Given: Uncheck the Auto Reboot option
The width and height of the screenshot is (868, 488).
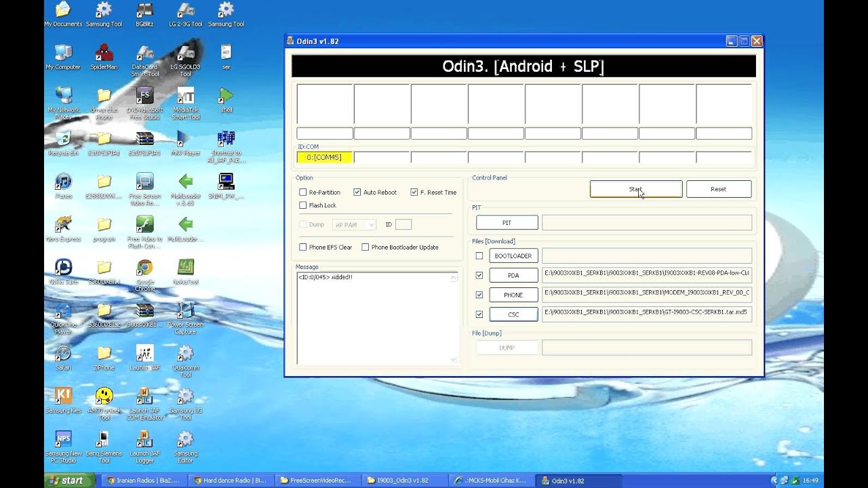Looking at the screenshot, I should point(357,192).
